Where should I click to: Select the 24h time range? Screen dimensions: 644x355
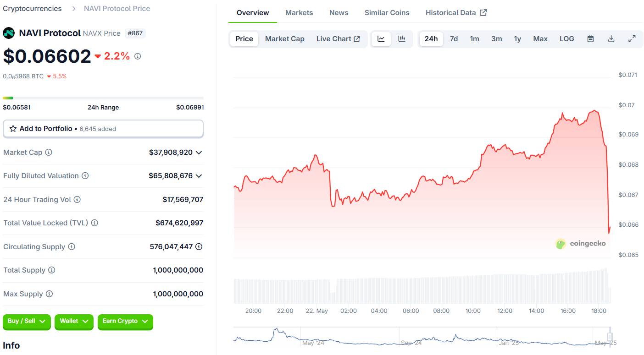click(x=431, y=39)
